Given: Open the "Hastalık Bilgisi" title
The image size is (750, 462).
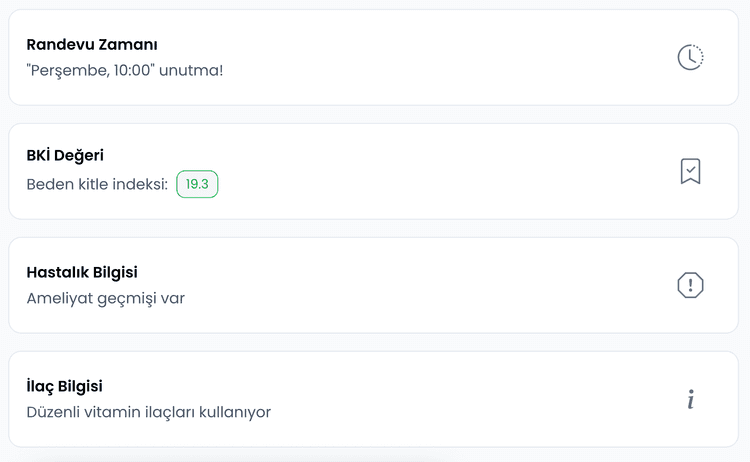Looking at the screenshot, I should point(82,272).
